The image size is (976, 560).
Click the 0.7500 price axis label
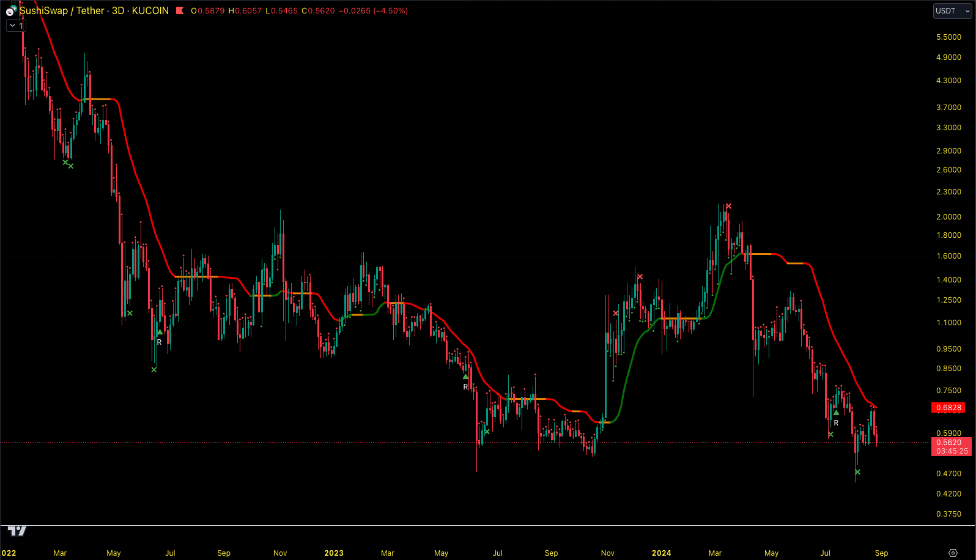click(x=948, y=391)
